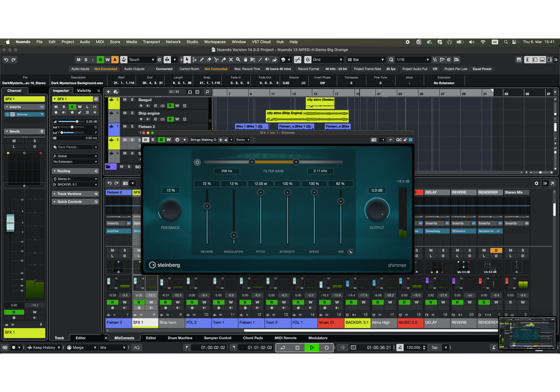Viewport: 560px width, 392px height.
Task: Open the Transport menu
Action: (x=151, y=42)
